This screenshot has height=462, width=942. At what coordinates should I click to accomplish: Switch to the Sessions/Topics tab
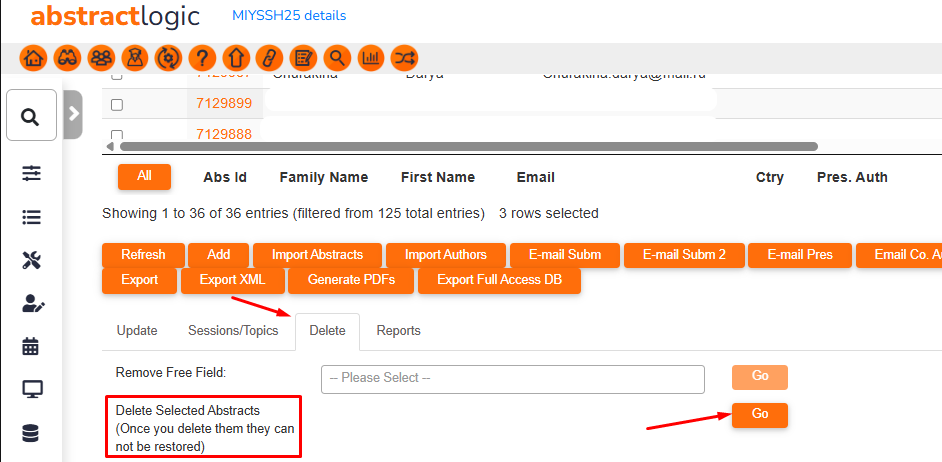point(233,331)
